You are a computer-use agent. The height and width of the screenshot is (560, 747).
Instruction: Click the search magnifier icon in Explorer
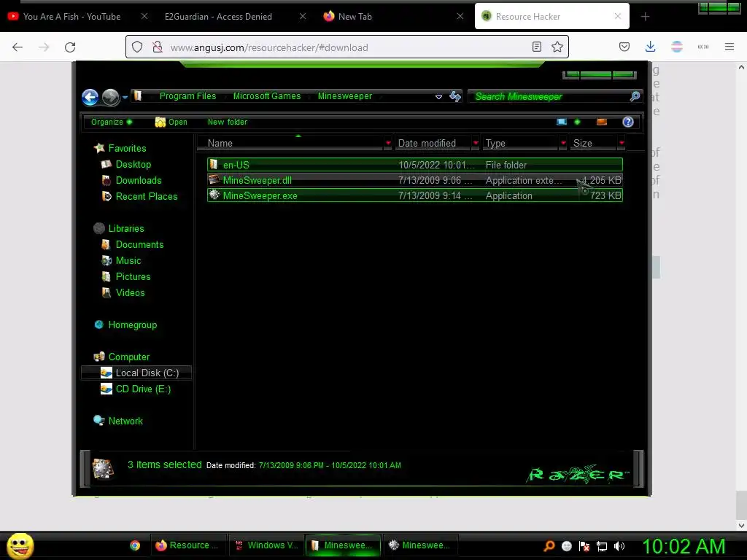click(635, 97)
